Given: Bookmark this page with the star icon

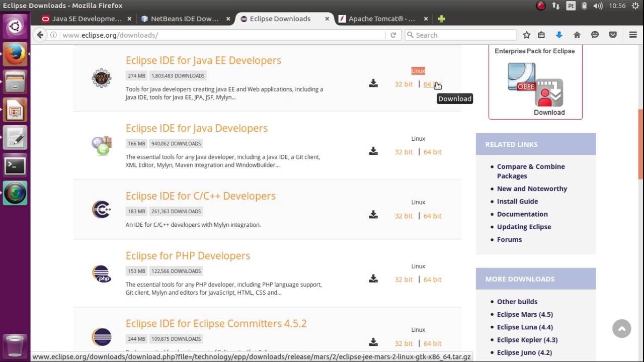Looking at the screenshot, I should (527, 35).
